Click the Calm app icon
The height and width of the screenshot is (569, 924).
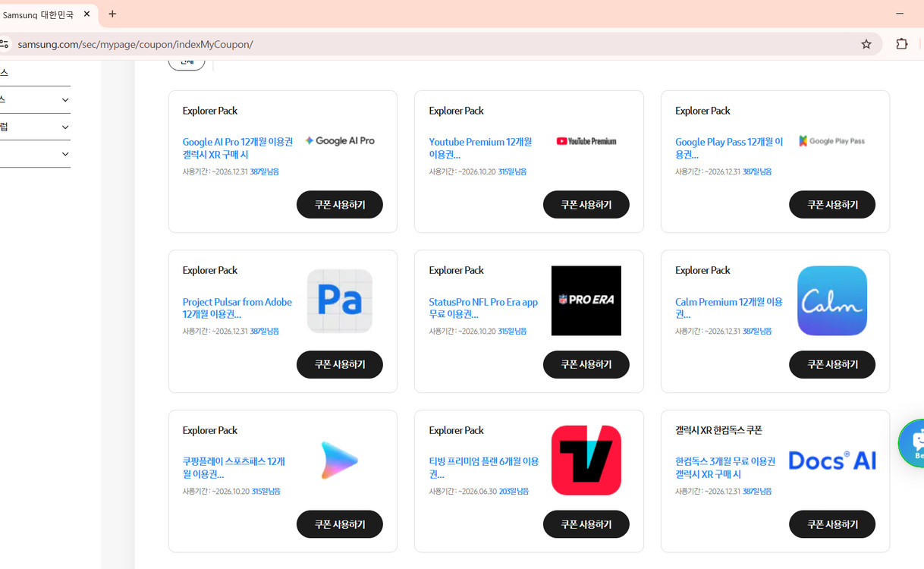tap(831, 300)
